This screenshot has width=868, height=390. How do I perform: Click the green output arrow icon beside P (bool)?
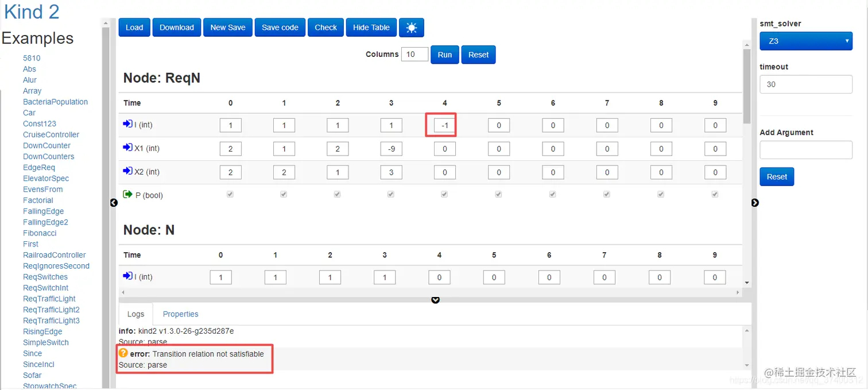[x=127, y=195]
